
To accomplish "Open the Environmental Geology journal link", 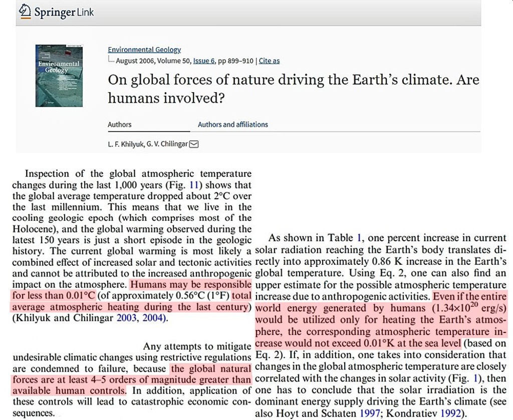I will point(144,50).
